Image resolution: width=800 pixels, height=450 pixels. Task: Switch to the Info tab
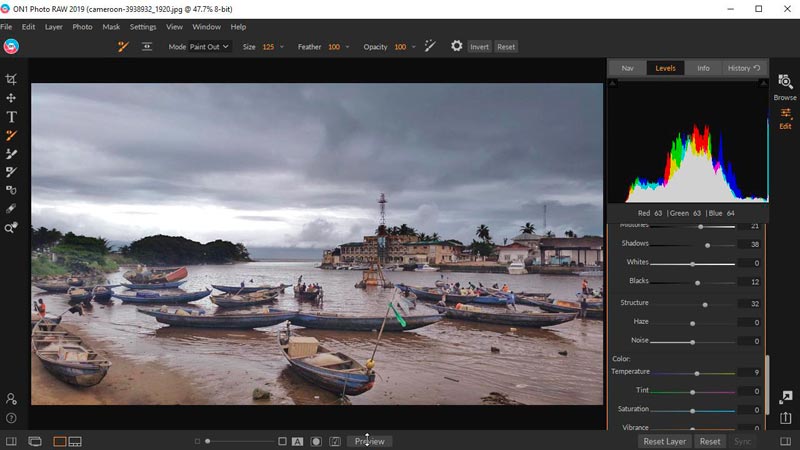[x=703, y=68]
